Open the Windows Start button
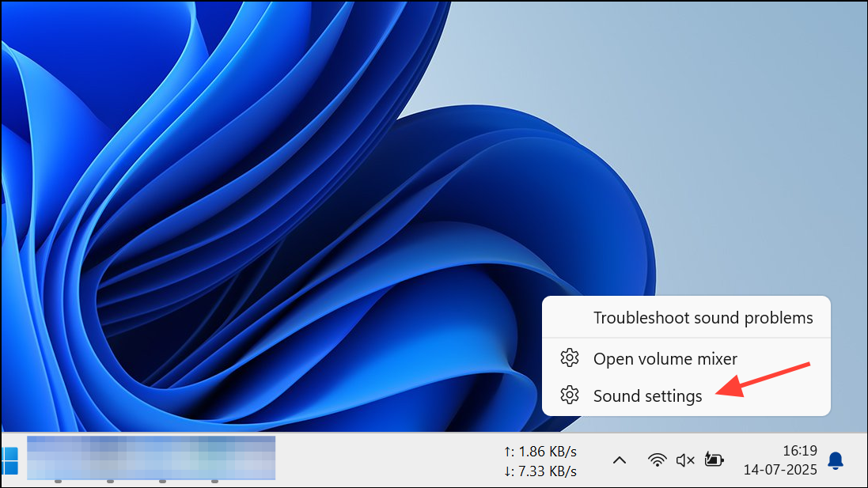 click(x=9, y=461)
